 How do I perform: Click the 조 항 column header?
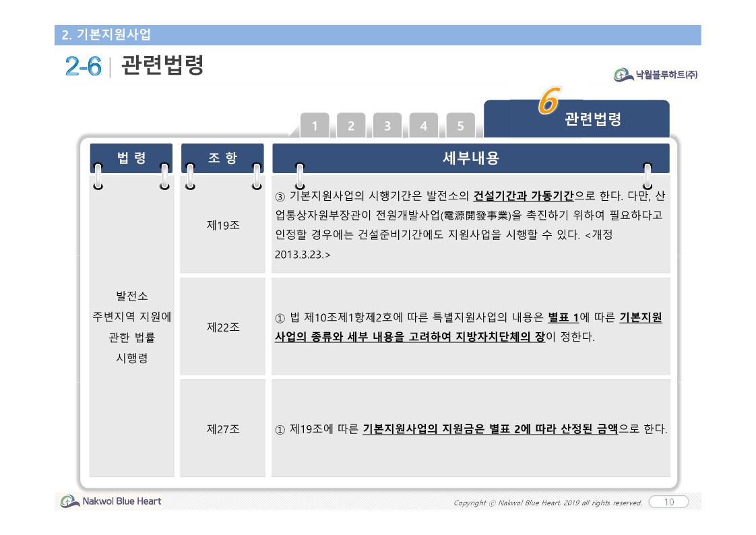click(222, 158)
